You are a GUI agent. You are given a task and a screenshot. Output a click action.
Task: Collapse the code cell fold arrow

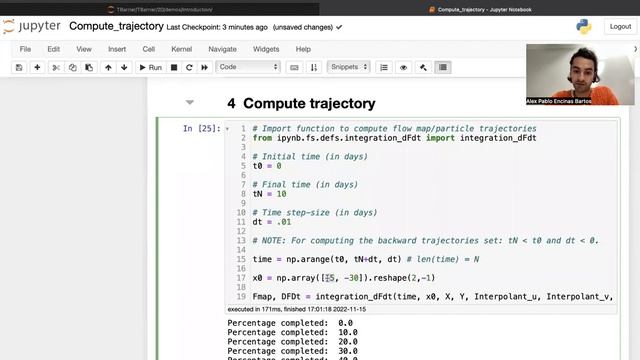coord(227,129)
